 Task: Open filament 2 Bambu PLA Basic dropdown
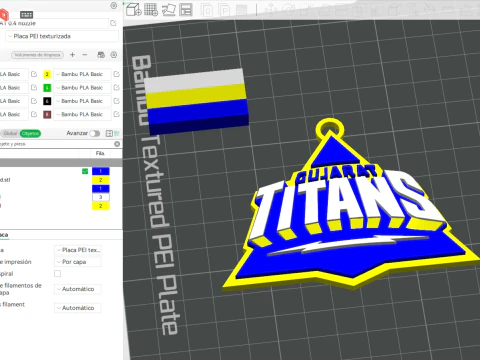82,74
